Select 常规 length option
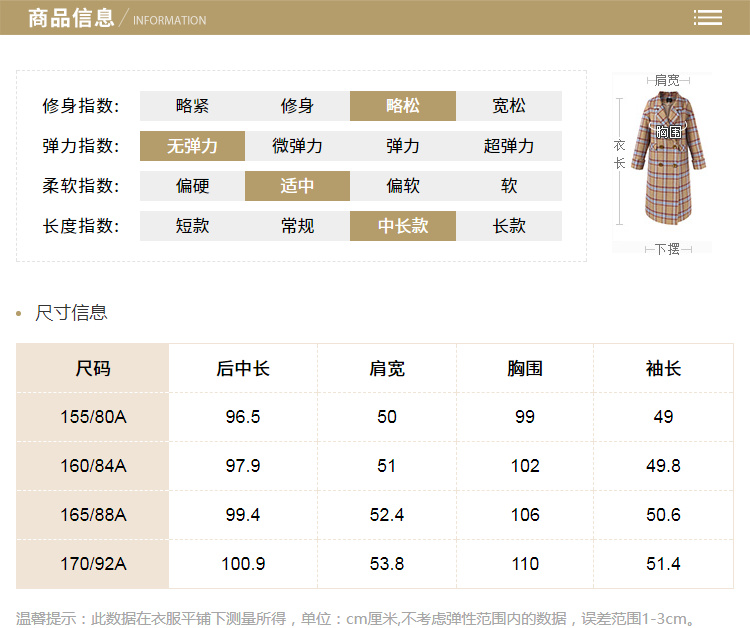750x628 pixels. click(x=298, y=226)
